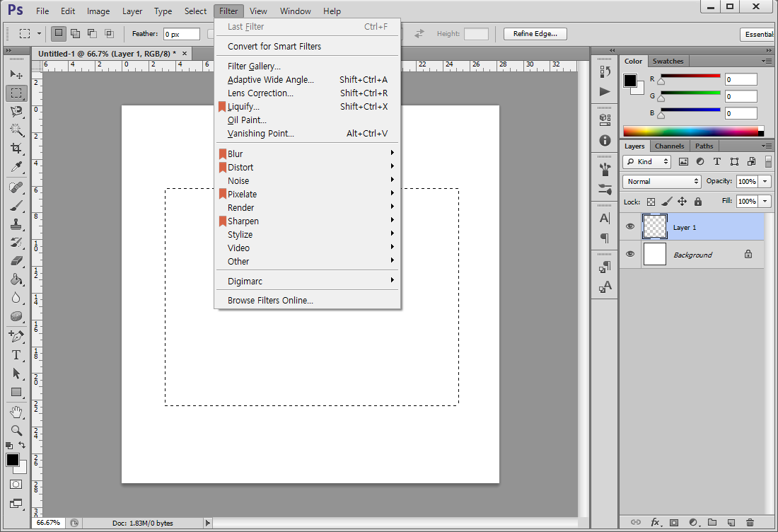Toggle lock image pixels brush
The height and width of the screenshot is (532, 778).
pos(667,202)
